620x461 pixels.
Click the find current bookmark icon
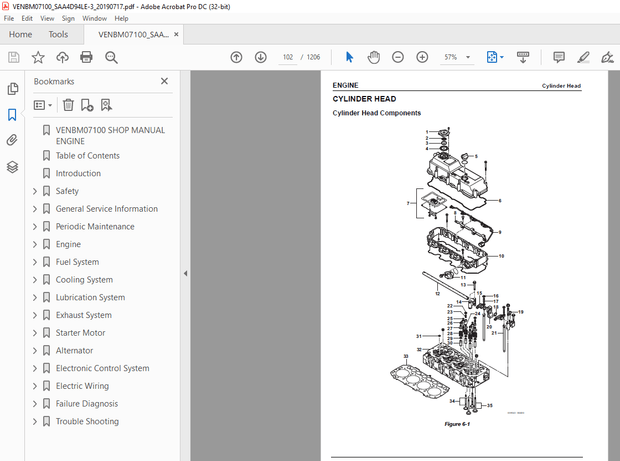106,105
